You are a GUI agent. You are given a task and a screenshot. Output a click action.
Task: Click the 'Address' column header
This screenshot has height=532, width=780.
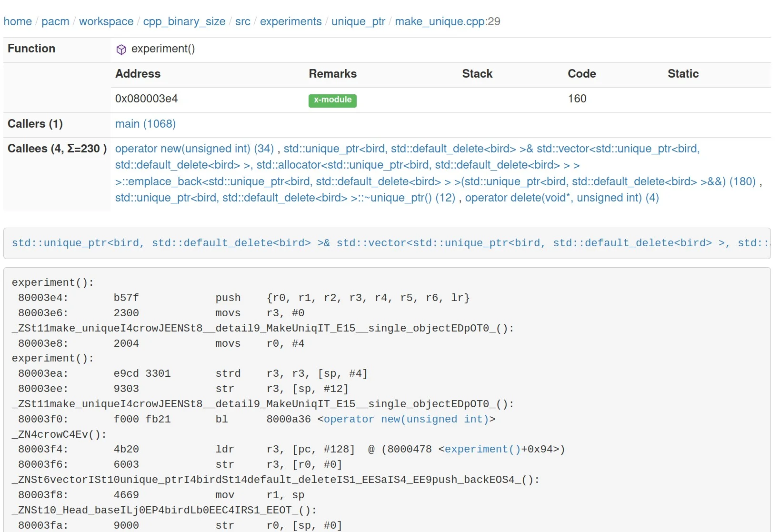click(x=138, y=74)
